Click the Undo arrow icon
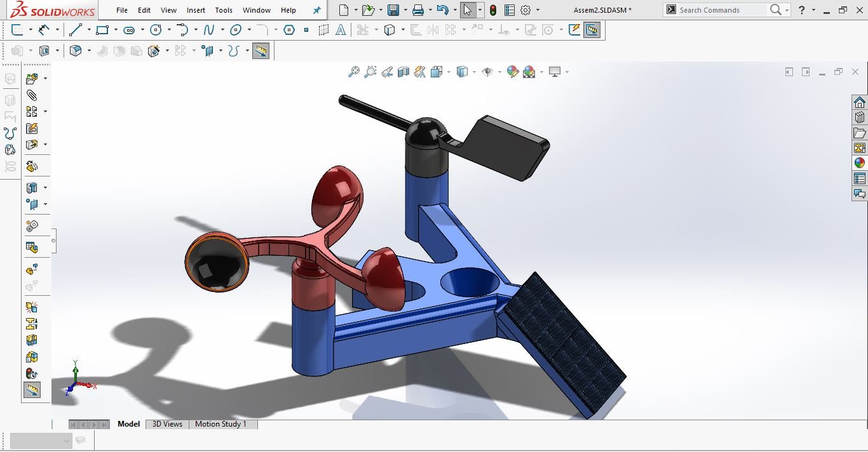This screenshot has height=452, width=868. click(x=443, y=10)
